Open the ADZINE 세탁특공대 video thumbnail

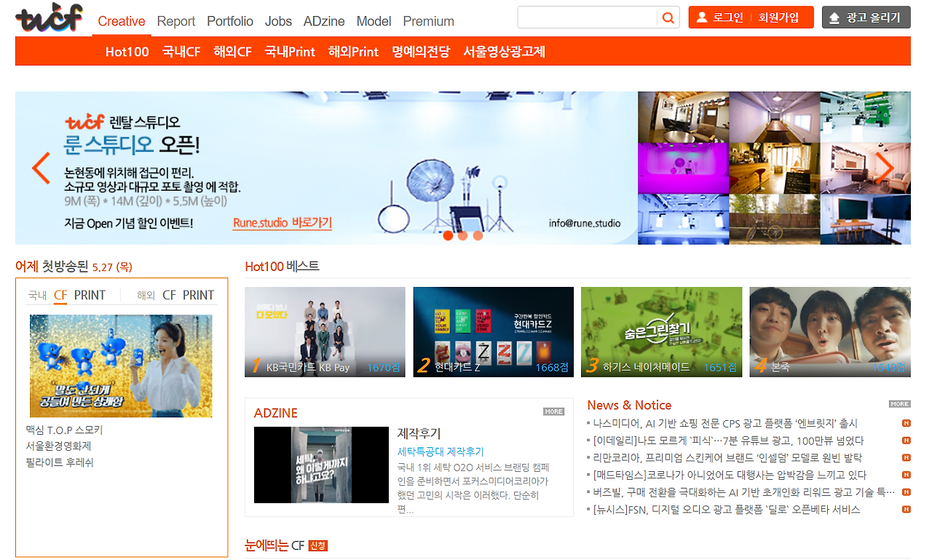pos(322,465)
